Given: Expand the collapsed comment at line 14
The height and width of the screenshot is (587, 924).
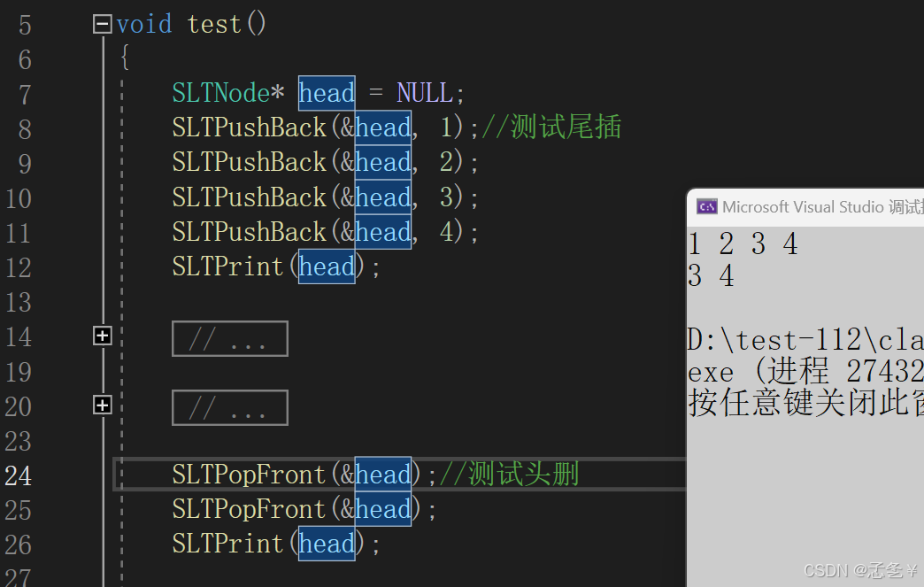Looking at the screenshot, I should tap(103, 336).
